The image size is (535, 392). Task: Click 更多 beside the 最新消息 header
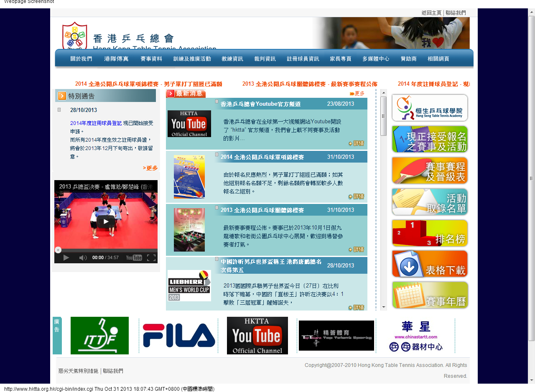[x=357, y=94]
